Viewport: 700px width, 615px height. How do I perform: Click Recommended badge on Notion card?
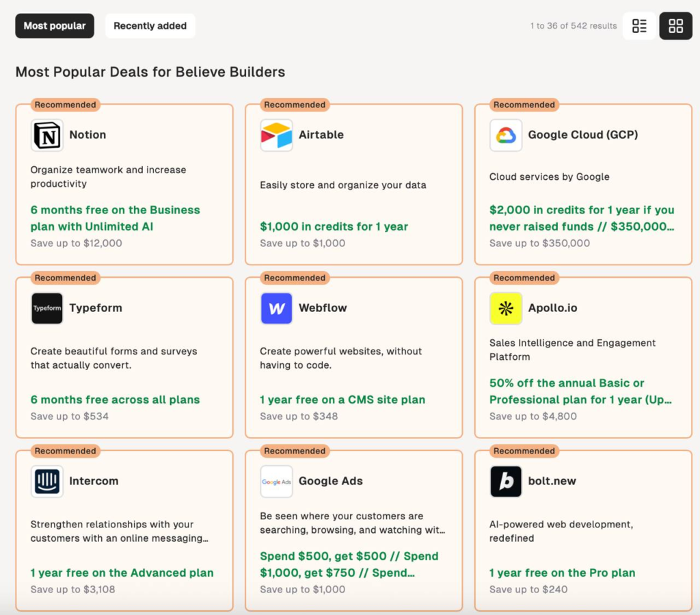65,105
